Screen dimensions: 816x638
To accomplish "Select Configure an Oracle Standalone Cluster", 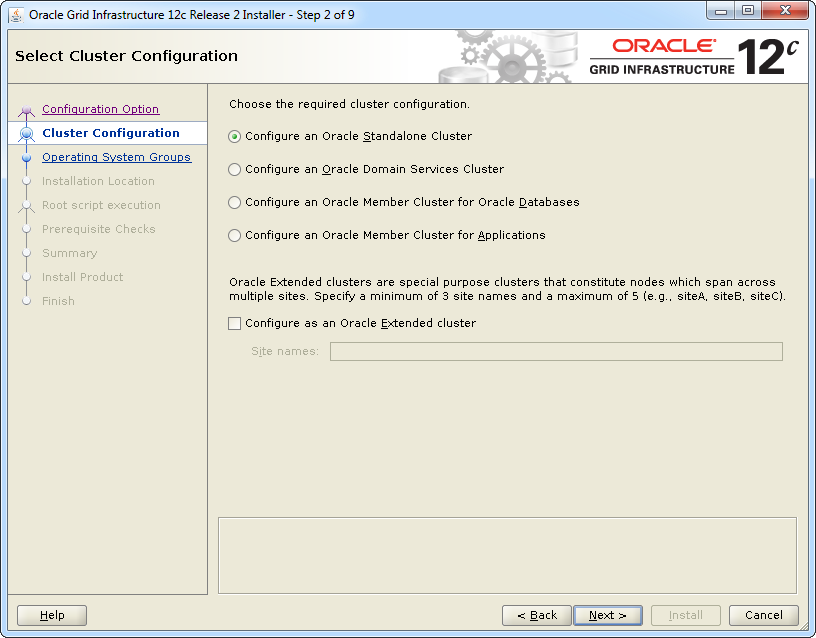I will [x=235, y=137].
